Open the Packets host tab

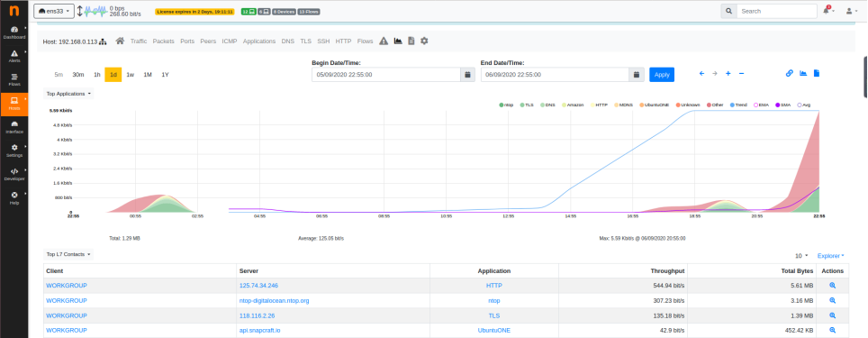[x=163, y=41]
